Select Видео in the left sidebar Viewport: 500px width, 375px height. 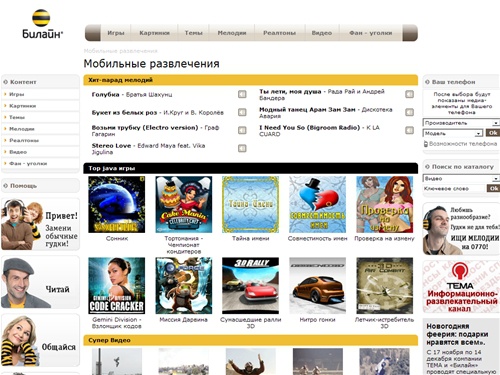[40, 152]
